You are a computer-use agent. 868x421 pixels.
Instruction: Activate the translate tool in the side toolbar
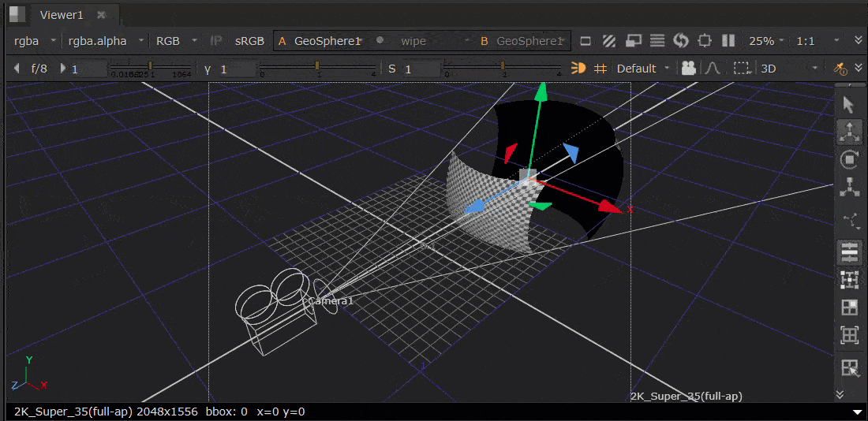(x=849, y=132)
